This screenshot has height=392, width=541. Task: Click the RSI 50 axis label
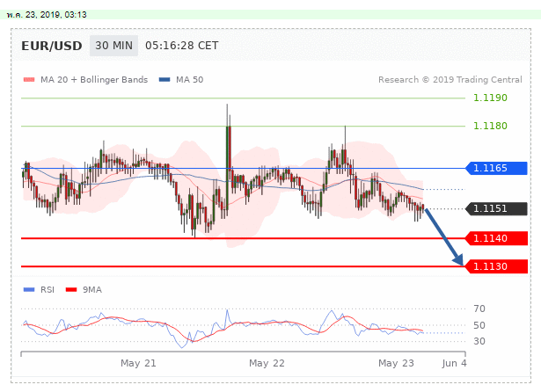(x=479, y=325)
